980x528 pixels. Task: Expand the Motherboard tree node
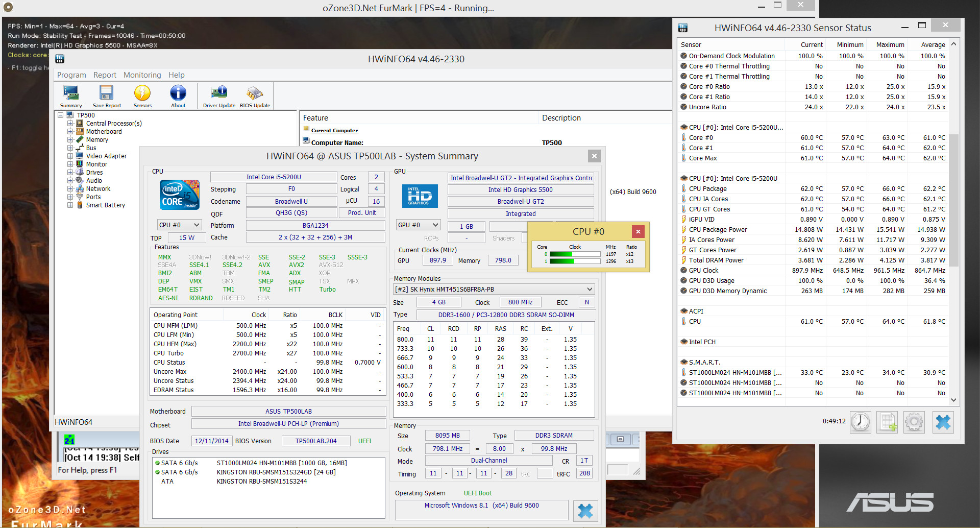tap(70, 131)
